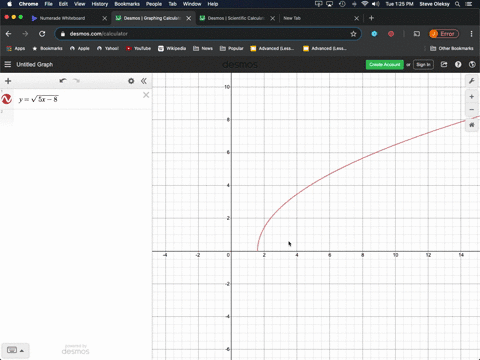
Task: Open the Bookmarks menu in menu bar
Action: pyautogui.click(x=127, y=4)
